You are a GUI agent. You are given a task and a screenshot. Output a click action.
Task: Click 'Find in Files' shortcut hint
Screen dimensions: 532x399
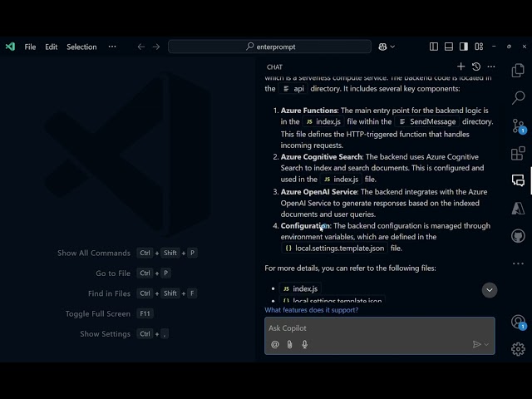109,293
